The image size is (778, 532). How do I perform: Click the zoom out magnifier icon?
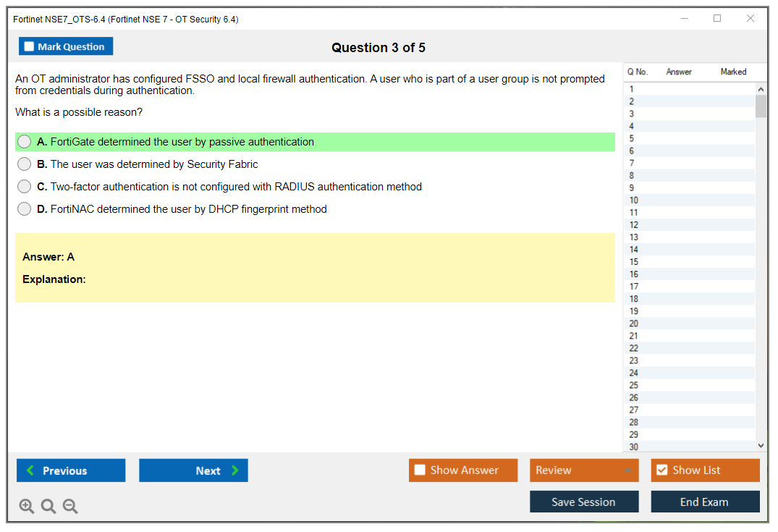click(x=70, y=507)
